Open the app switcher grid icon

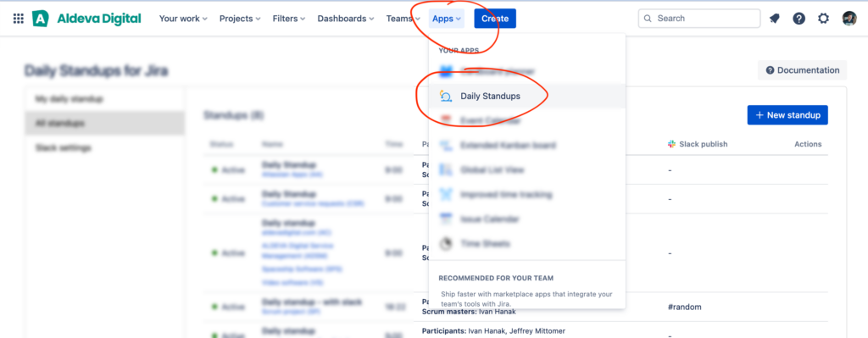coord(19,19)
